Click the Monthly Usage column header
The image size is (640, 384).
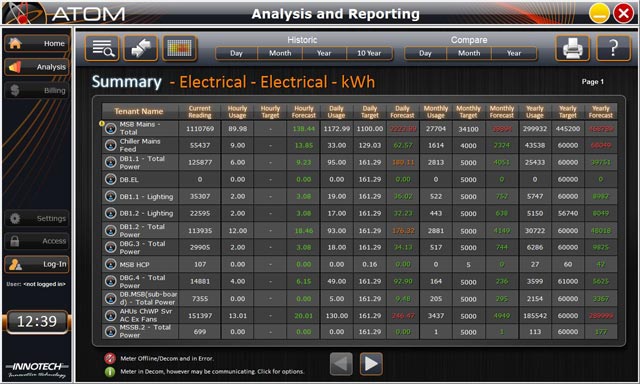click(x=436, y=111)
